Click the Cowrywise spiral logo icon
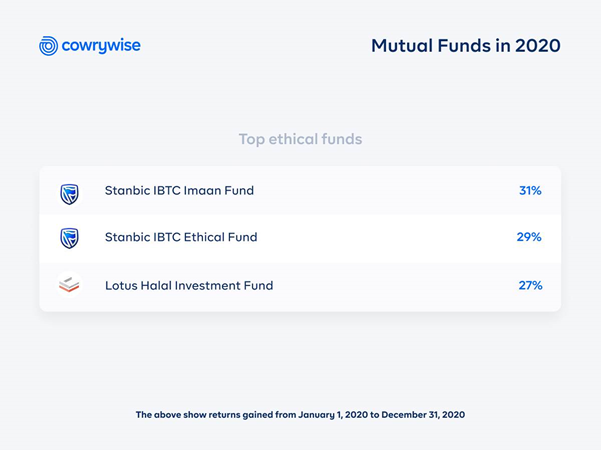 click(48, 46)
